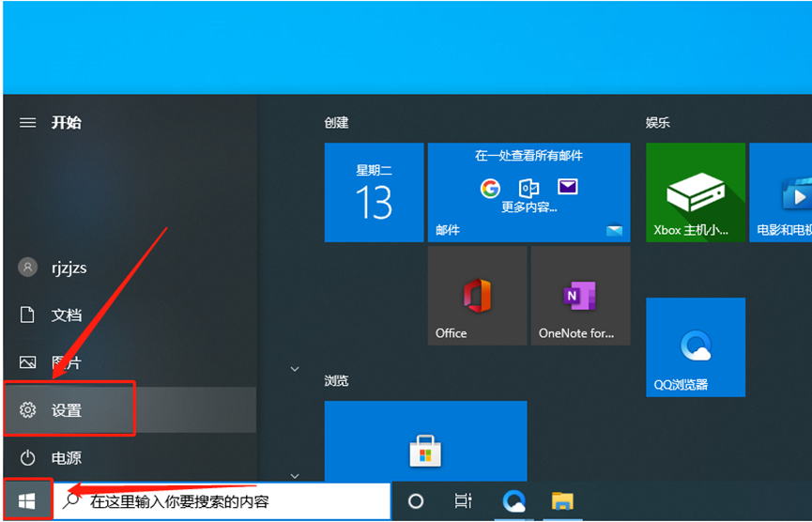Open the Movies & TV (电影和电视) tile
Screen dimensions: 812x522
[781, 192]
